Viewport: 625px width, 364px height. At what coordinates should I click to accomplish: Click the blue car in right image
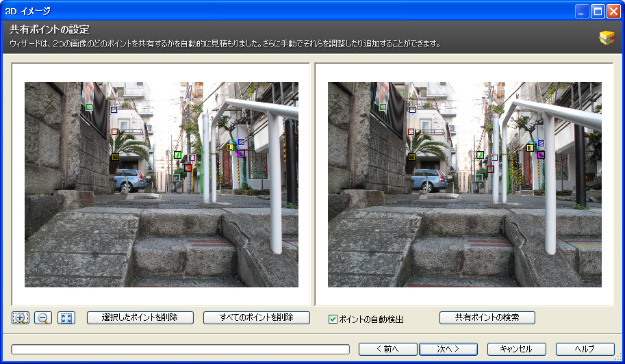coord(430,180)
